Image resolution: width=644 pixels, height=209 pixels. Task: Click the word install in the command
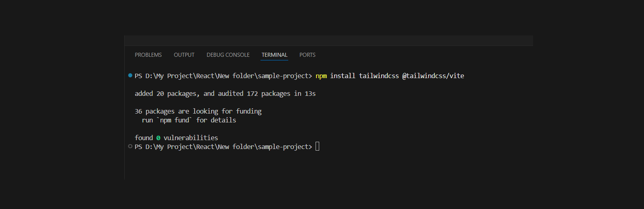(343, 76)
